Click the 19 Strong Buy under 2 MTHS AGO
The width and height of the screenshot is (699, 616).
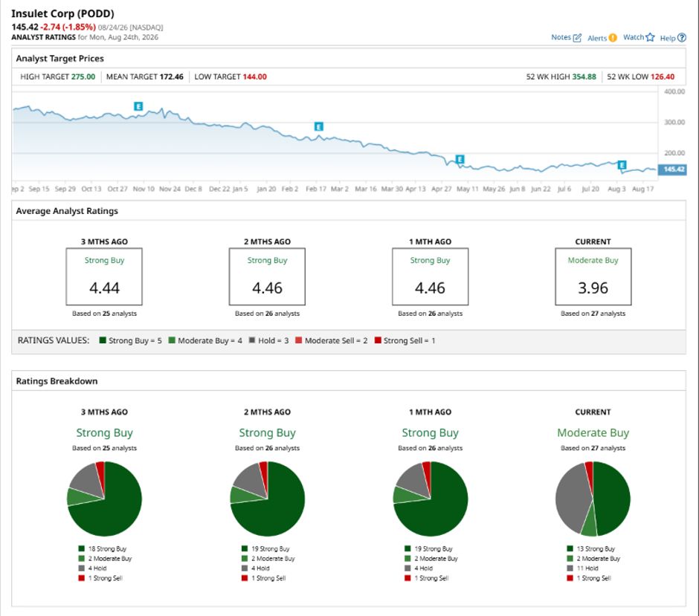[x=270, y=548]
